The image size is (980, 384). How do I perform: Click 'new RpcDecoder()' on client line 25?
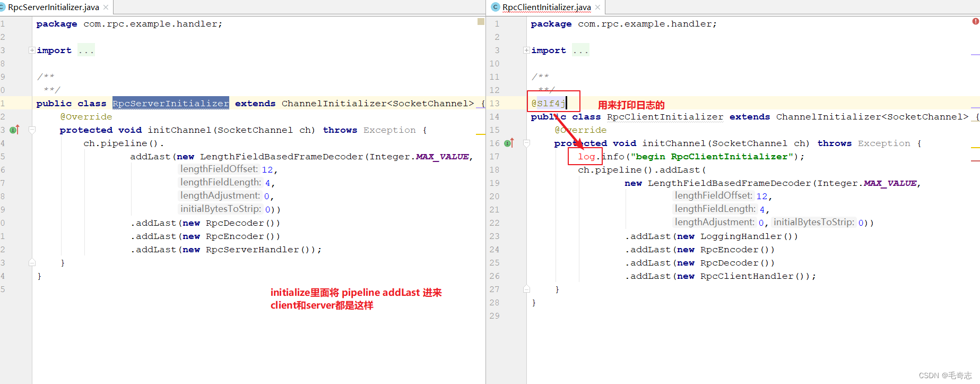pos(723,263)
